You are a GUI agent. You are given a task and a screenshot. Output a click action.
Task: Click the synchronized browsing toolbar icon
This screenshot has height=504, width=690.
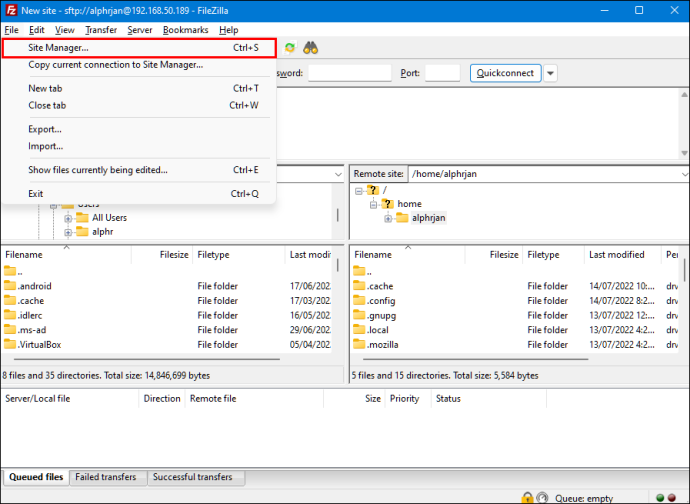click(x=290, y=48)
